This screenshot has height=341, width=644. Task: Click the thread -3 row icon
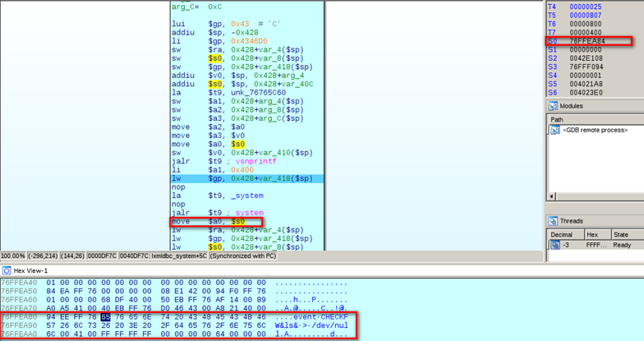click(x=555, y=245)
